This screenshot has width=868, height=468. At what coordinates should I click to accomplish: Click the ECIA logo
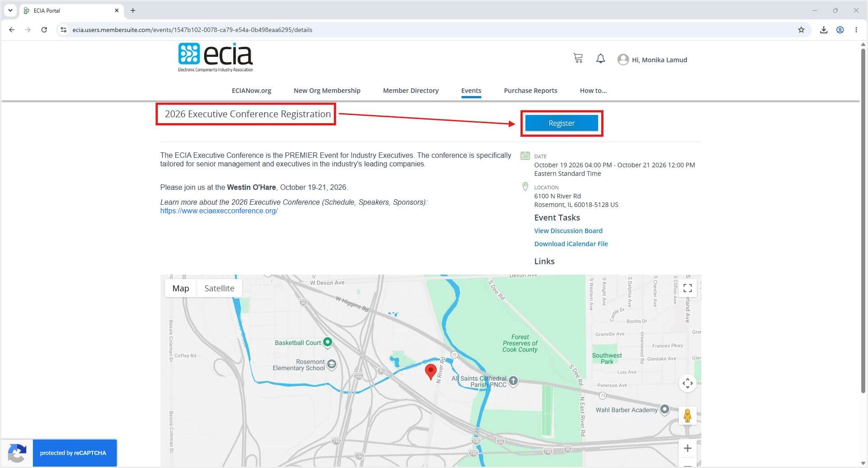(215, 57)
